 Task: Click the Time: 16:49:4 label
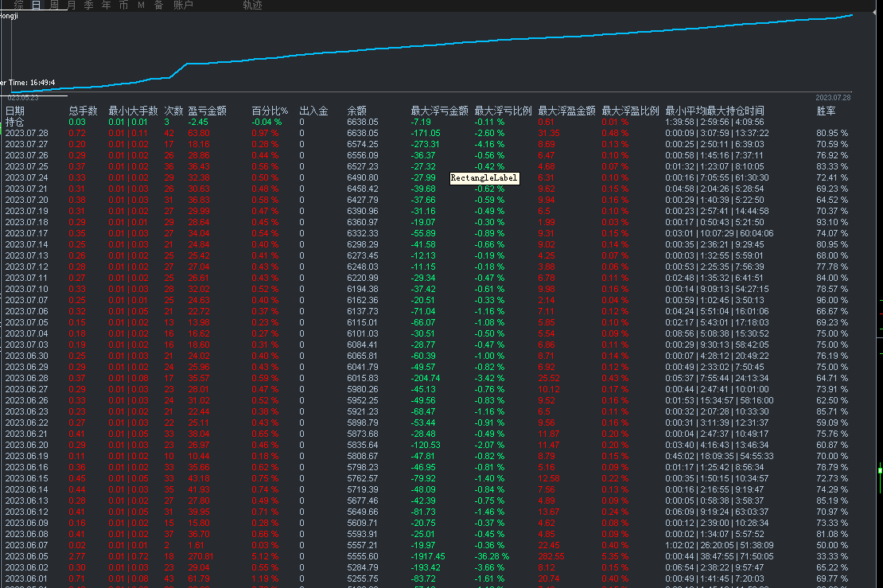[x=32, y=83]
